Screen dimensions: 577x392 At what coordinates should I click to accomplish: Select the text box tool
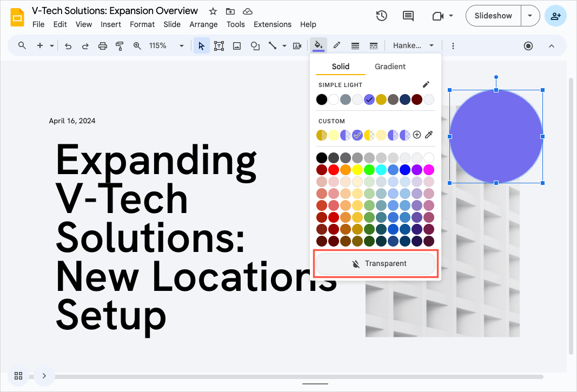point(219,46)
